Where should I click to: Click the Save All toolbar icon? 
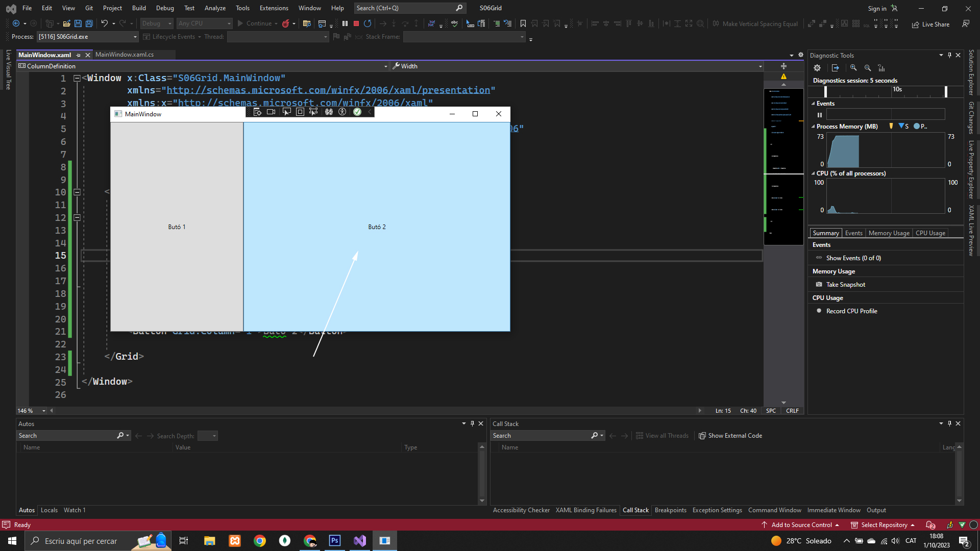coord(89,23)
